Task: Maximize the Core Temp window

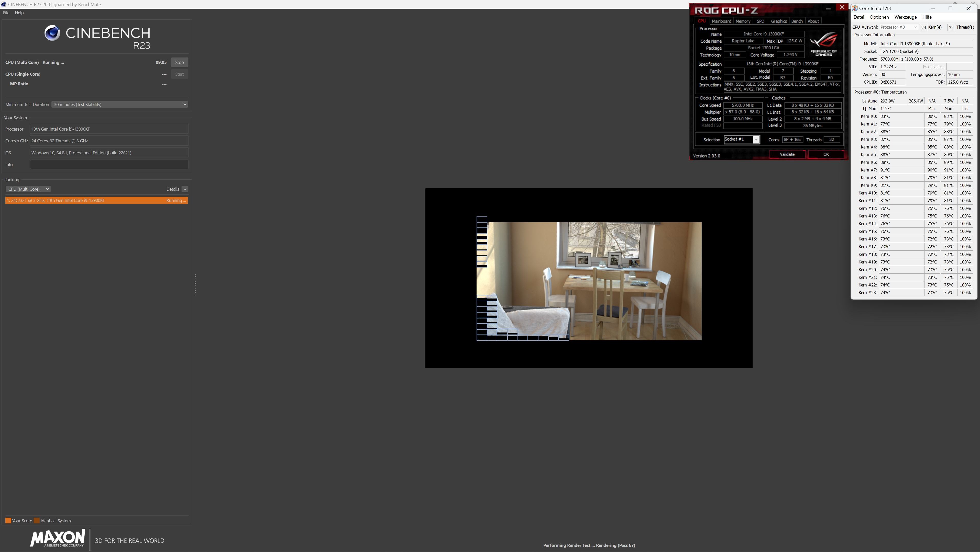Action: [x=950, y=8]
